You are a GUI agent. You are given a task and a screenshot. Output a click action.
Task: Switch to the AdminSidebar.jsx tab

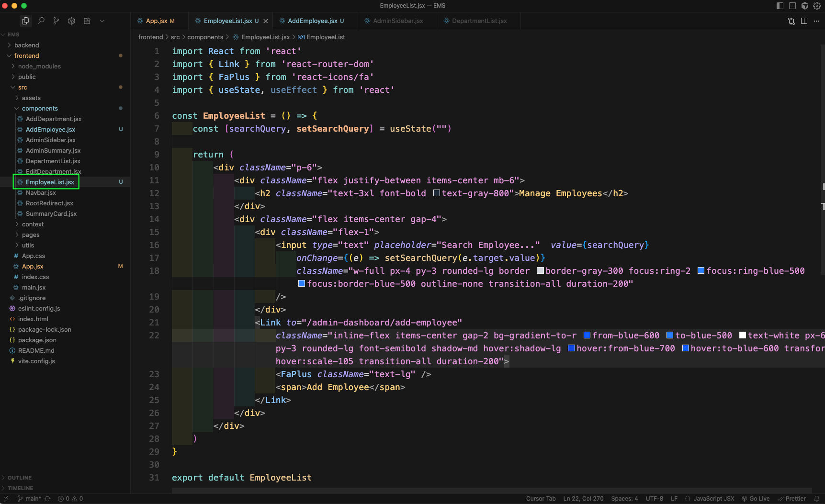398,21
